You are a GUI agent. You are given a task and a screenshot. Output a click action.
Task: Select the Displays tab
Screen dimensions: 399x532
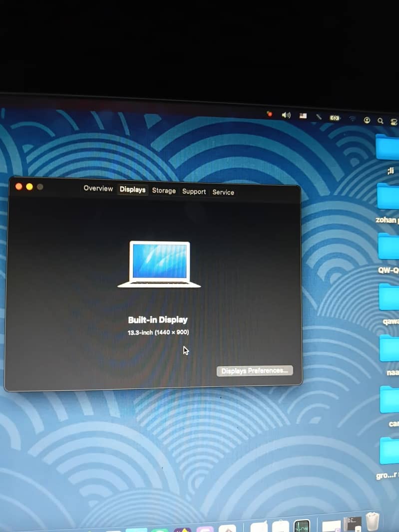132,190
